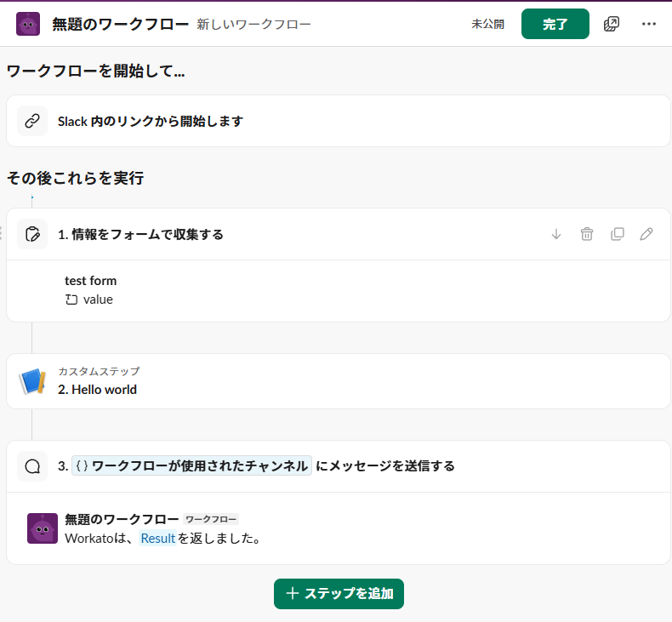Click the Result variable link

(x=157, y=538)
